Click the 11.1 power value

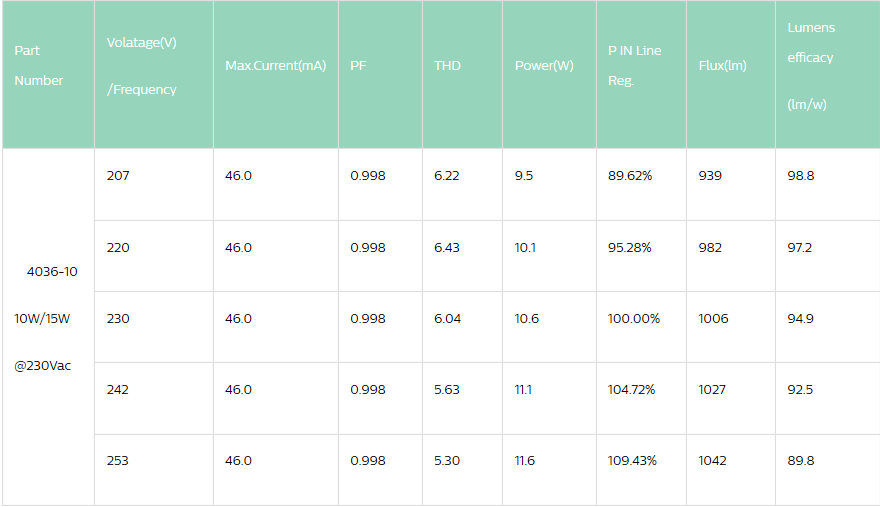click(525, 390)
